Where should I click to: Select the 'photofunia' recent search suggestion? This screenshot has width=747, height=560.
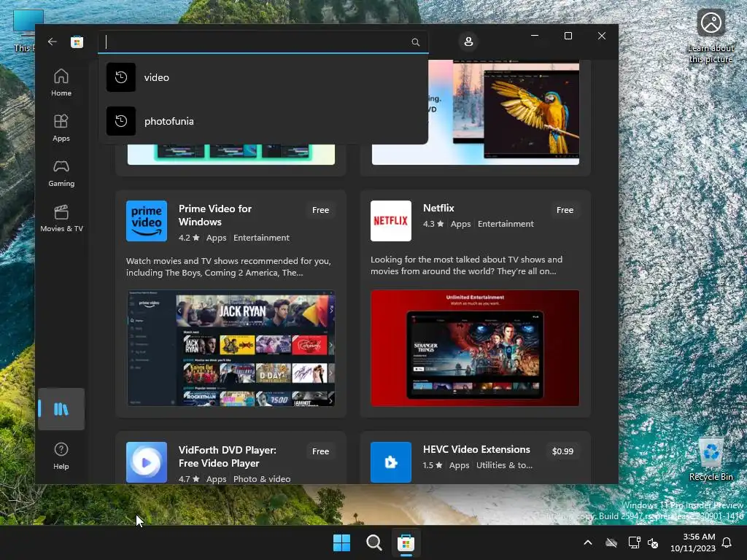263,121
